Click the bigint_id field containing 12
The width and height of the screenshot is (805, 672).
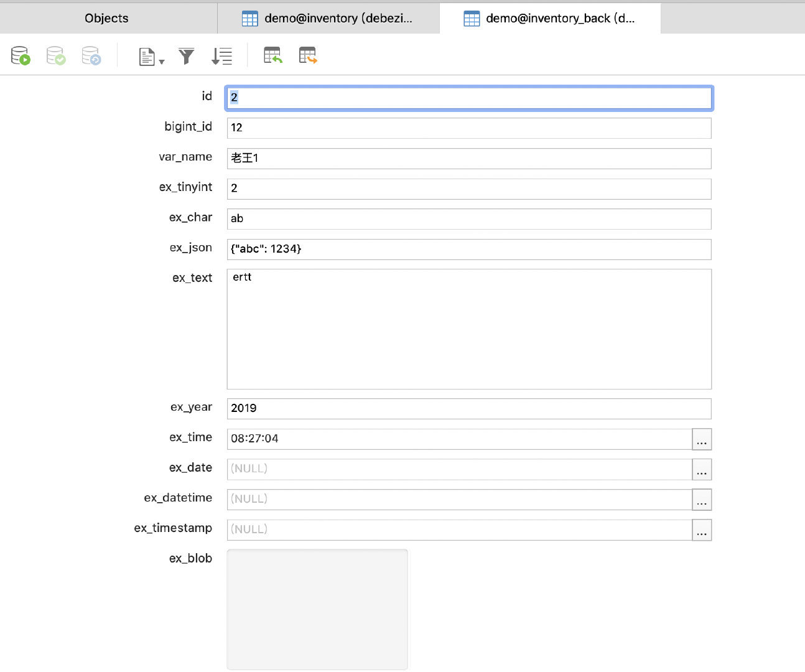[x=469, y=128]
